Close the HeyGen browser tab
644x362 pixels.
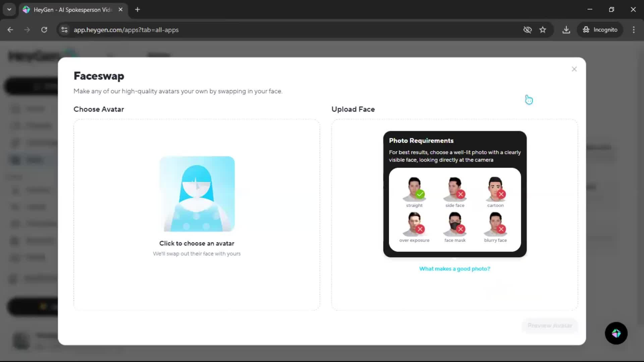pyautogui.click(x=120, y=9)
